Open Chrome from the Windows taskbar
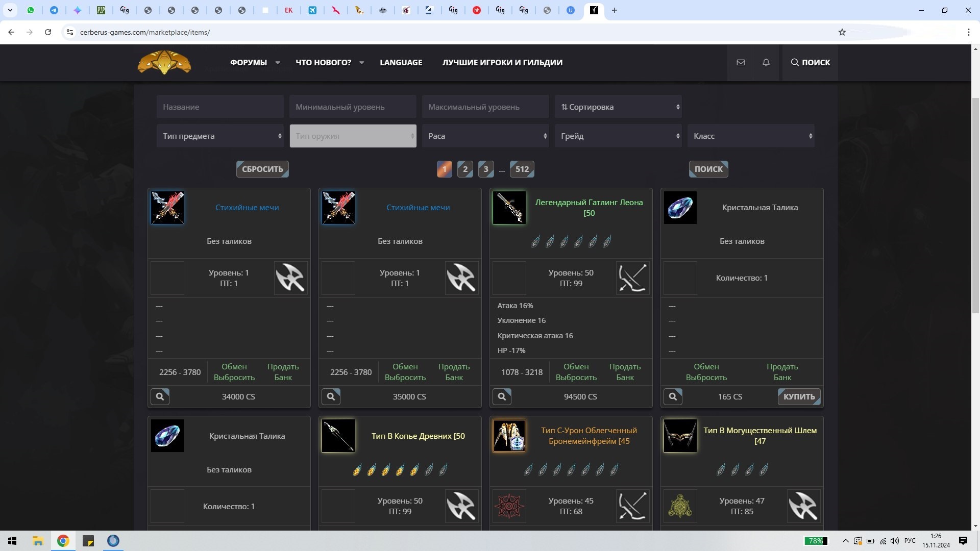Image resolution: width=980 pixels, height=551 pixels. point(63,541)
